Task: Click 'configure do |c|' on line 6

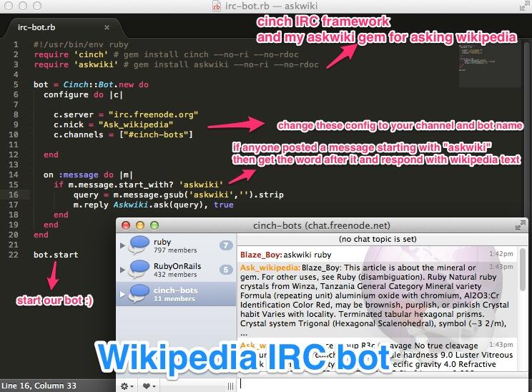Action: point(83,94)
